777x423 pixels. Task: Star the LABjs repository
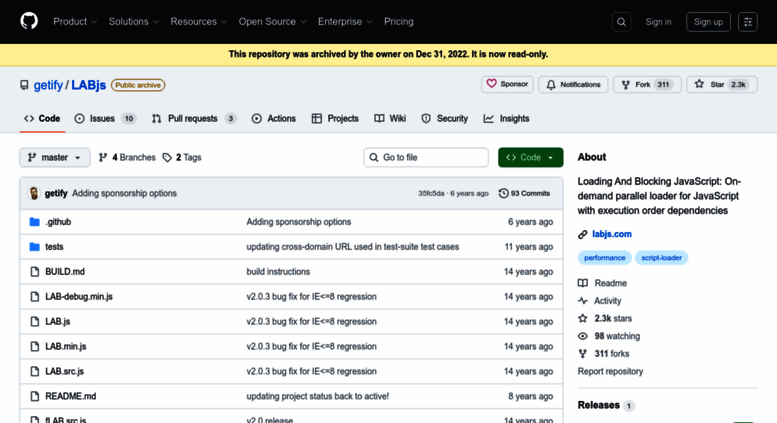(722, 84)
